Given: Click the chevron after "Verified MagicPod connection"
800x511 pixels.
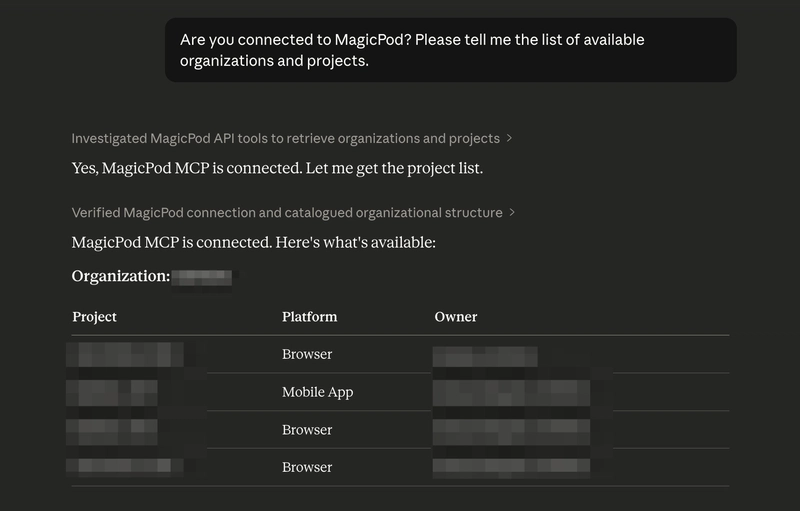Looking at the screenshot, I should [x=513, y=212].
